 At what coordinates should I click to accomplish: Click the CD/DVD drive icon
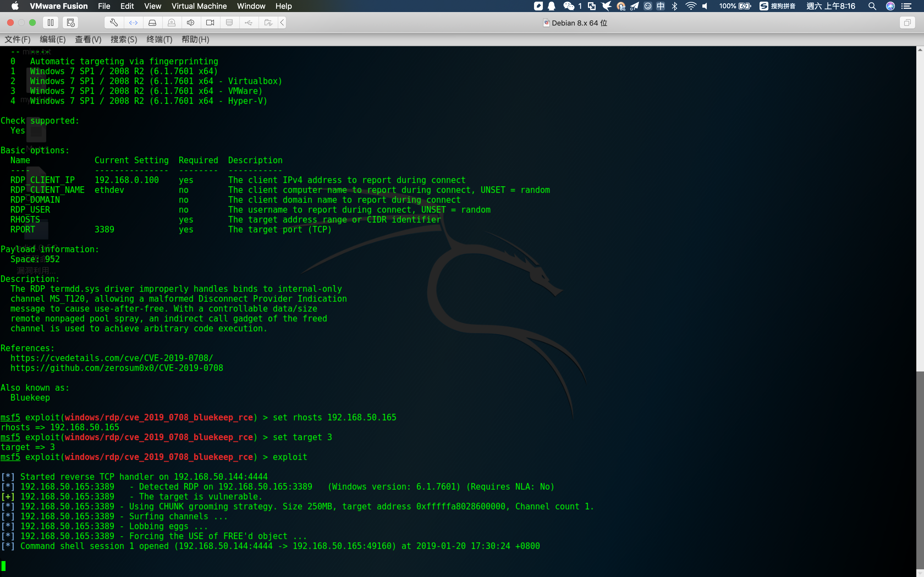click(x=171, y=23)
